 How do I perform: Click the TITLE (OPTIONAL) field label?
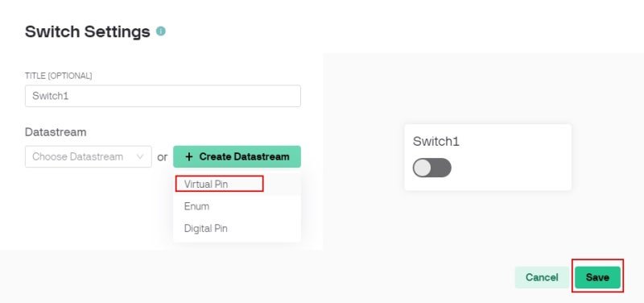click(58, 76)
